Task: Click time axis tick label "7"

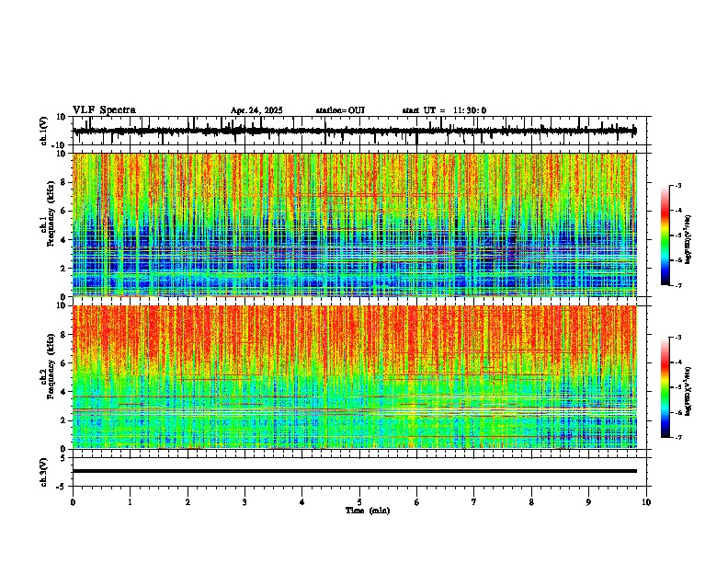Action: point(474,502)
